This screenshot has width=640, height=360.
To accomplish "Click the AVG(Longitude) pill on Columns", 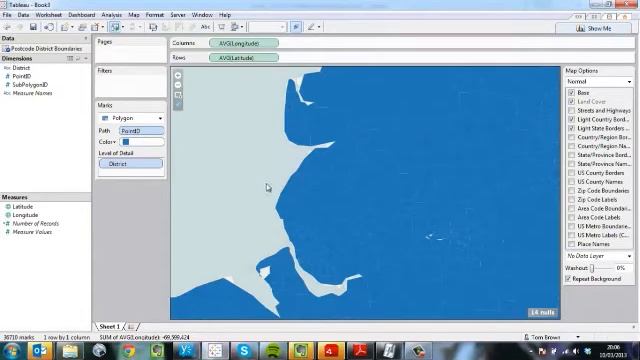I will pyautogui.click(x=244, y=43).
